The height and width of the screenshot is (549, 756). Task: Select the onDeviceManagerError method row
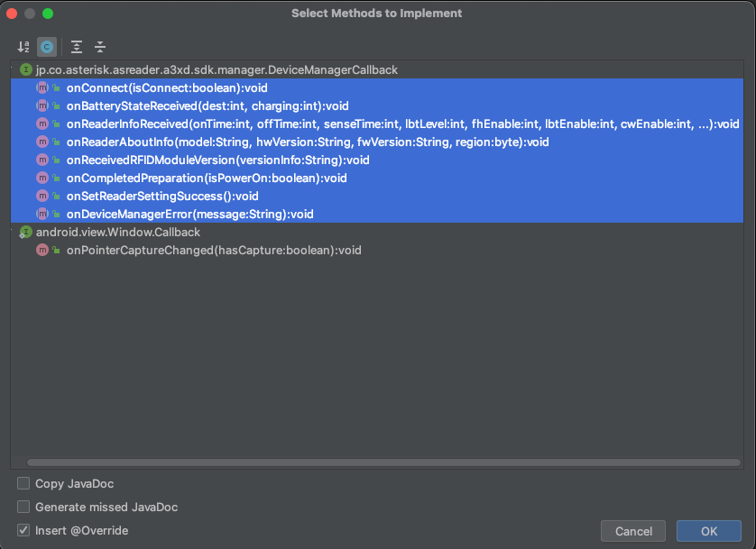(x=189, y=214)
